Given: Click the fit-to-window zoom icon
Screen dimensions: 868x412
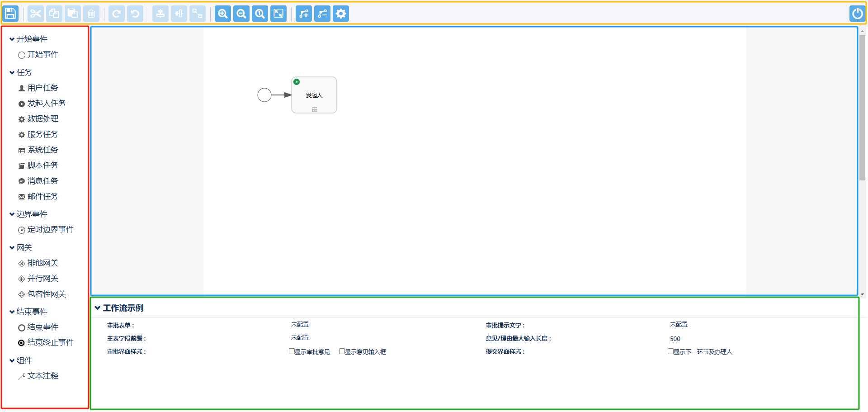Looking at the screenshot, I should point(278,14).
